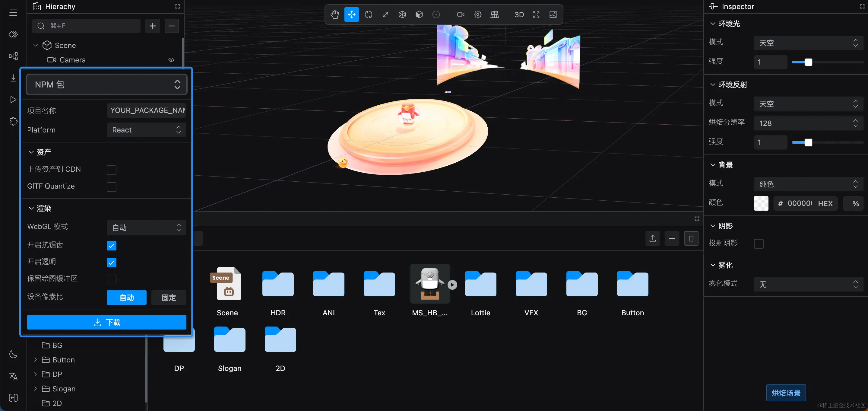Select the hand pan tool

[x=334, y=14]
